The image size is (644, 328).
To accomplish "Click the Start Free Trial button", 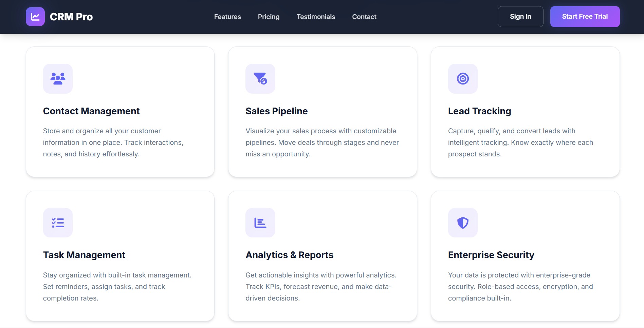I will pos(585,17).
